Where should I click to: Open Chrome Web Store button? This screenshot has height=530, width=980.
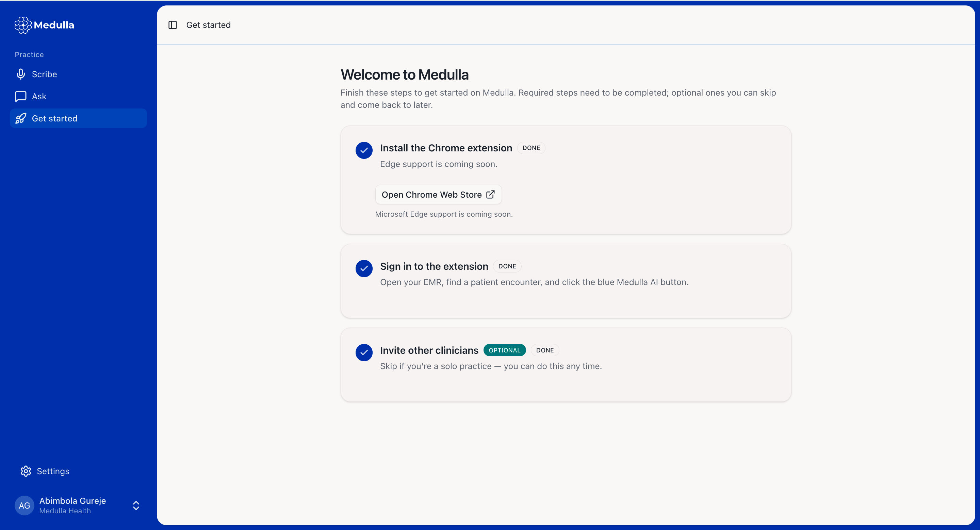pos(438,194)
